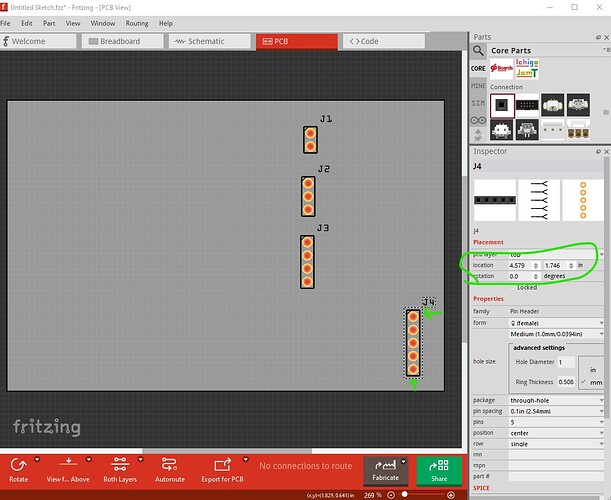Click the Autoroute button
611x500 pixels.
170,470
